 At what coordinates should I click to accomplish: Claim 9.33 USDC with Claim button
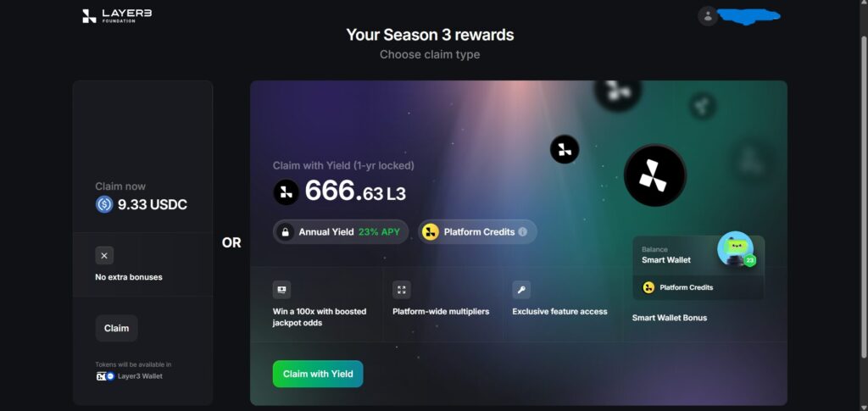116,328
